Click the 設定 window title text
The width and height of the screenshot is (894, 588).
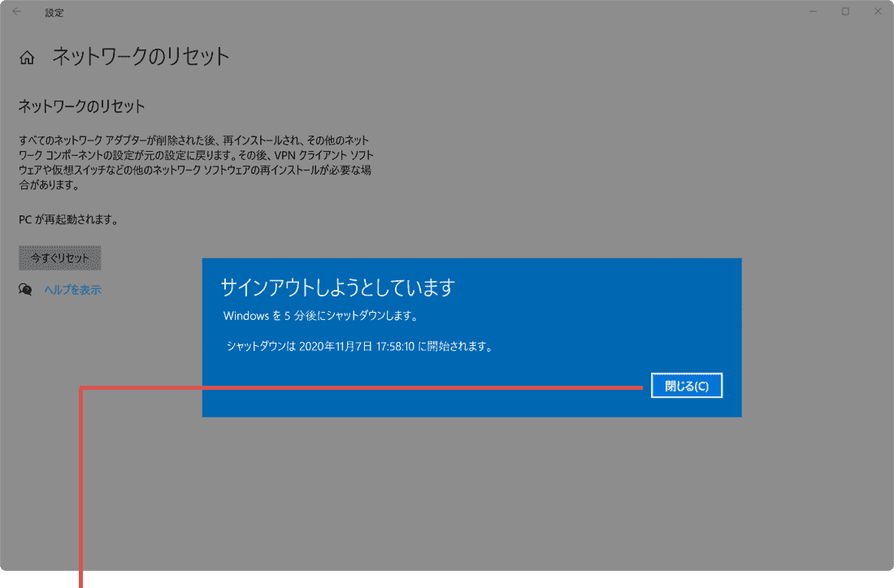pos(54,12)
